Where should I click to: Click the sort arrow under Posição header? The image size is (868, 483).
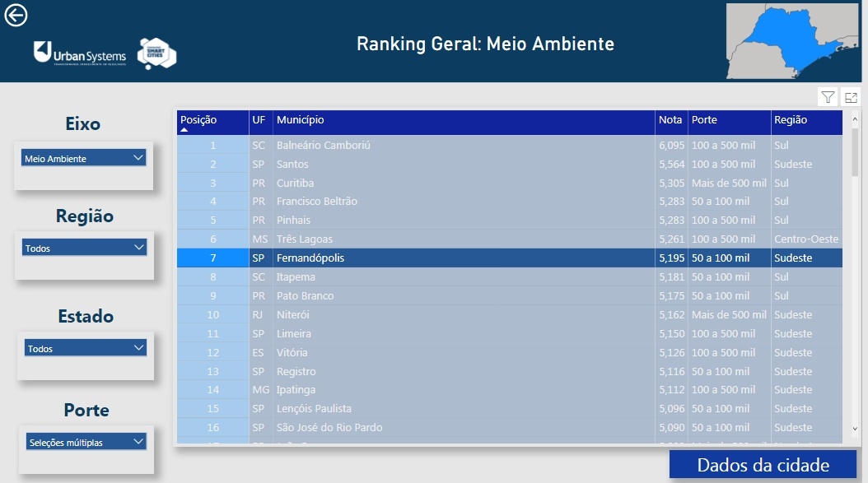184,130
